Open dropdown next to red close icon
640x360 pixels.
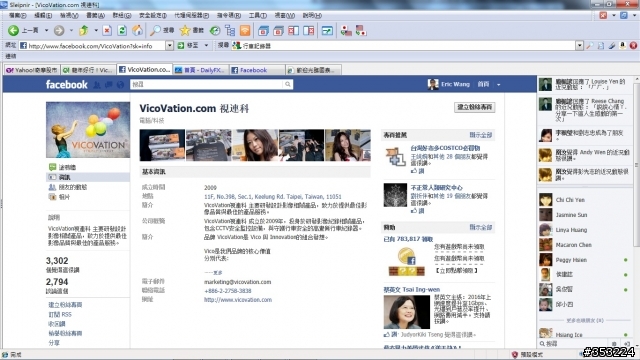613,16
